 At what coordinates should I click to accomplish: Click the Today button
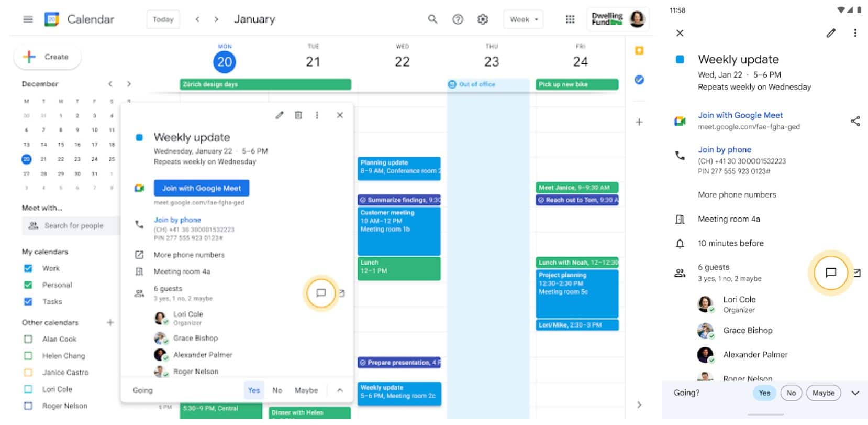point(163,19)
